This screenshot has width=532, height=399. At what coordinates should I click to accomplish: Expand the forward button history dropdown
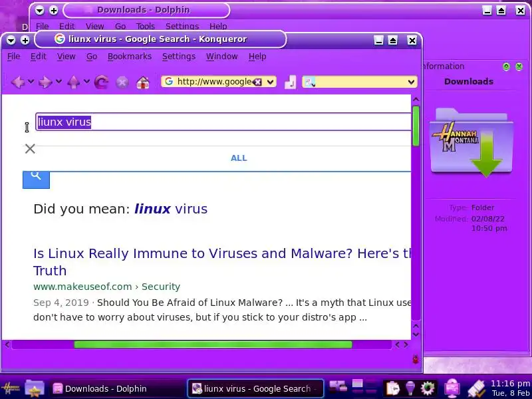click(x=59, y=81)
